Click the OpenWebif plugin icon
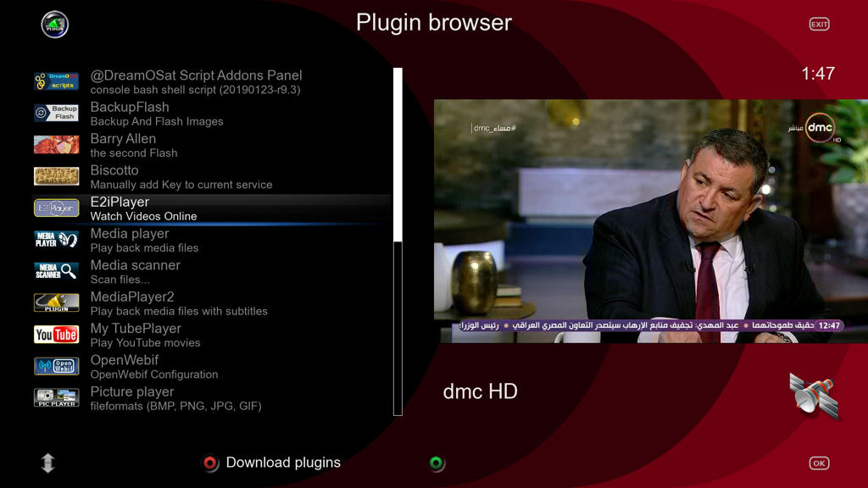The image size is (868, 488). click(x=57, y=366)
